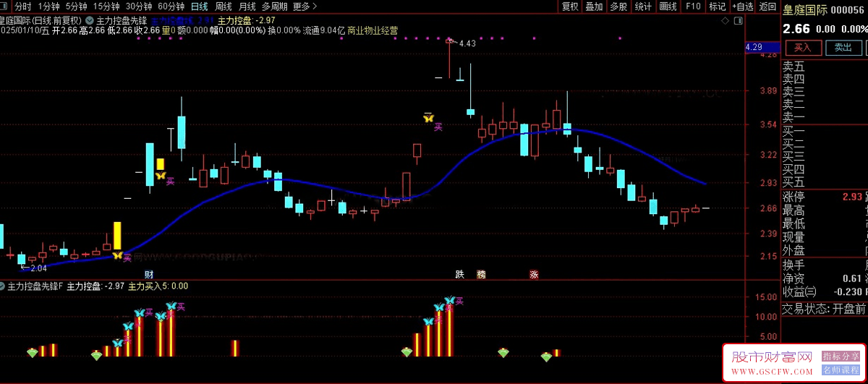Select the 15分钟 period tab

[x=106, y=7]
